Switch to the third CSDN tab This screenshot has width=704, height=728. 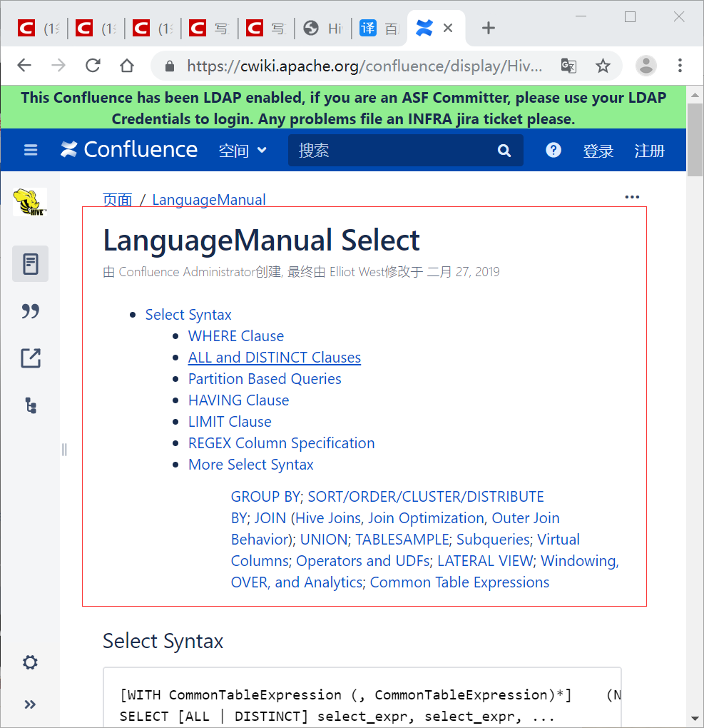click(153, 29)
